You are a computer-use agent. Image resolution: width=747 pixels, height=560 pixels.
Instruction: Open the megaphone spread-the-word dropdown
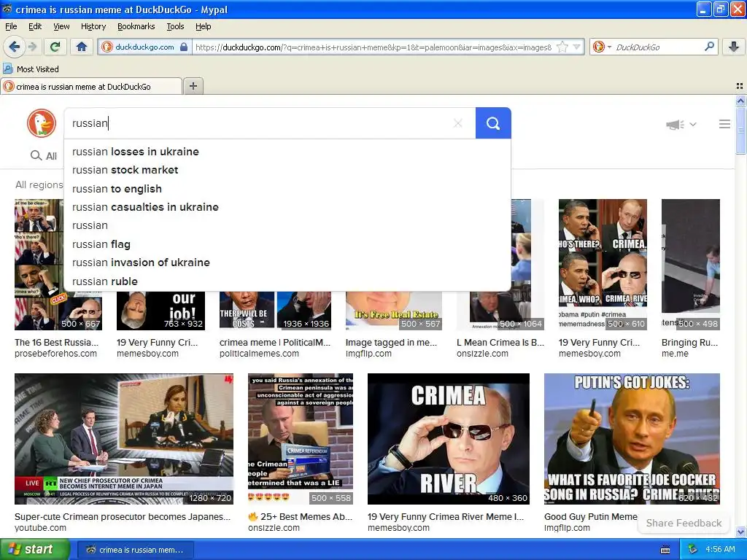(681, 124)
